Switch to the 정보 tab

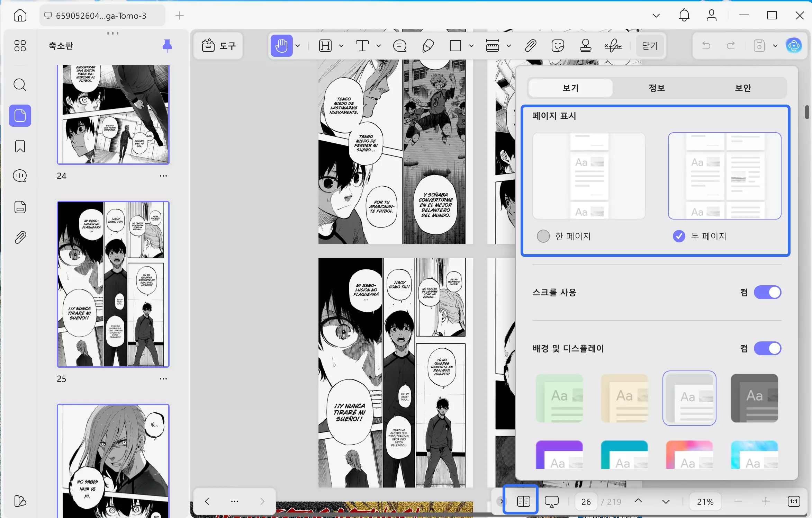[657, 88]
